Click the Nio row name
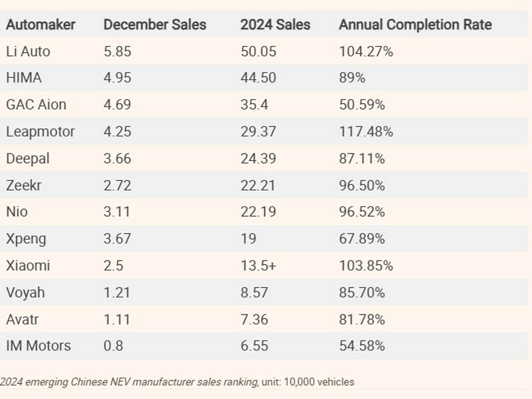Screen dimensions: 532x399 tap(17, 212)
